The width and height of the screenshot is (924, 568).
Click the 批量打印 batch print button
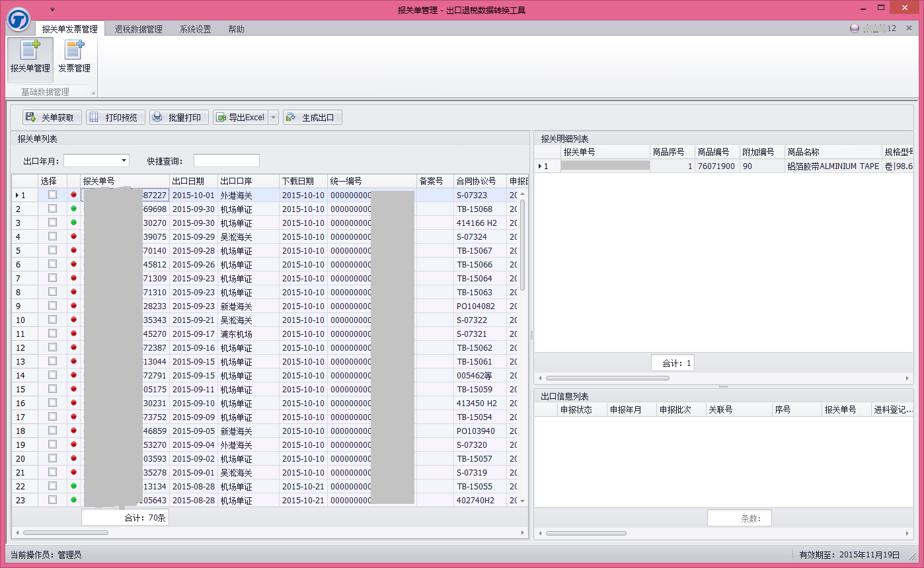coord(178,118)
